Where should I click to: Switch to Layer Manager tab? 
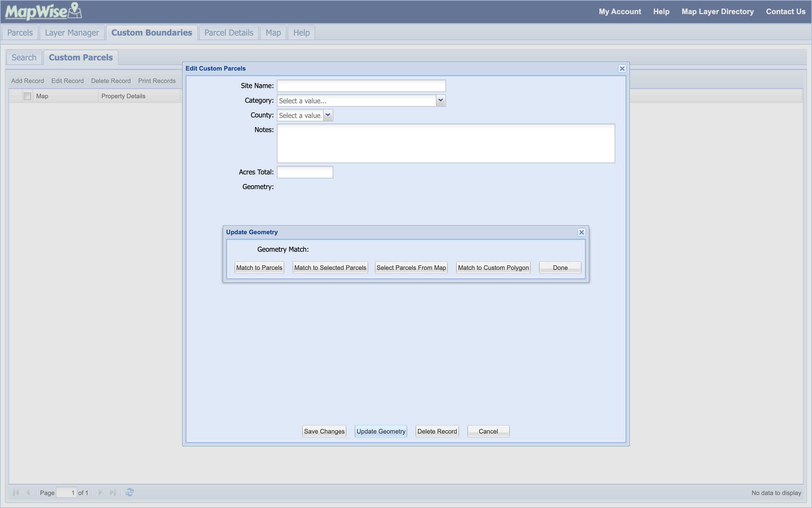coord(72,32)
